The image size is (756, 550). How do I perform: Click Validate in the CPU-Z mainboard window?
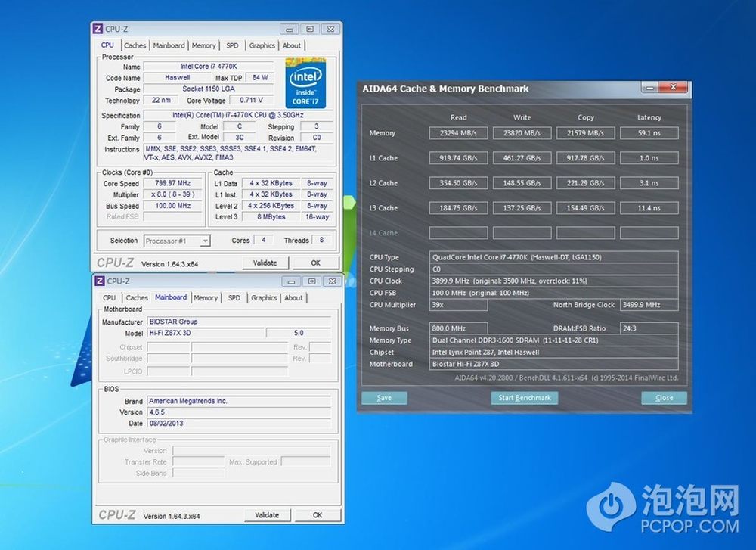(x=267, y=515)
